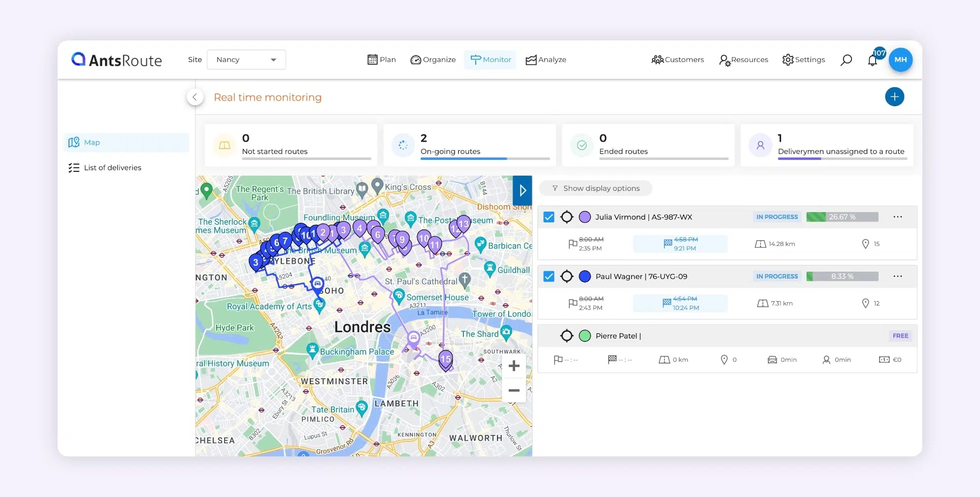This screenshot has height=497, width=980.
Task: Click the 26.67 % progress bar
Action: 842,217
